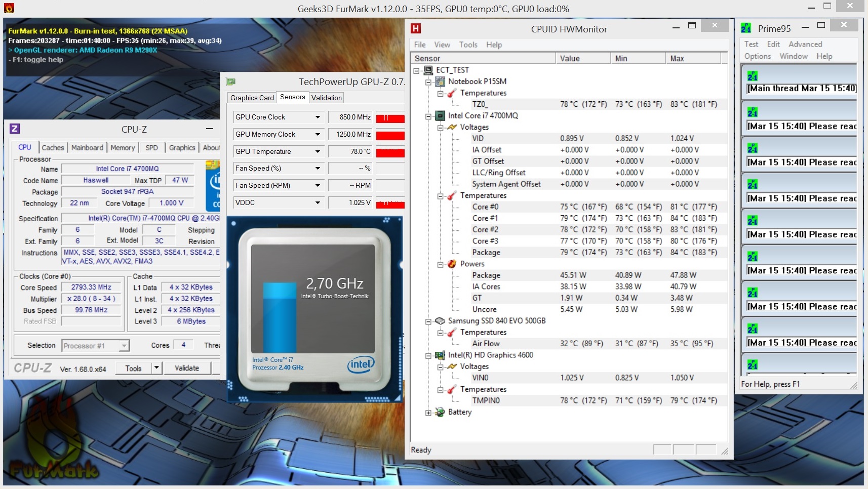This screenshot has width=868, height=489.
Task: Open the SPD tab in CPU-Z
Action: click(x=151, y=148)
